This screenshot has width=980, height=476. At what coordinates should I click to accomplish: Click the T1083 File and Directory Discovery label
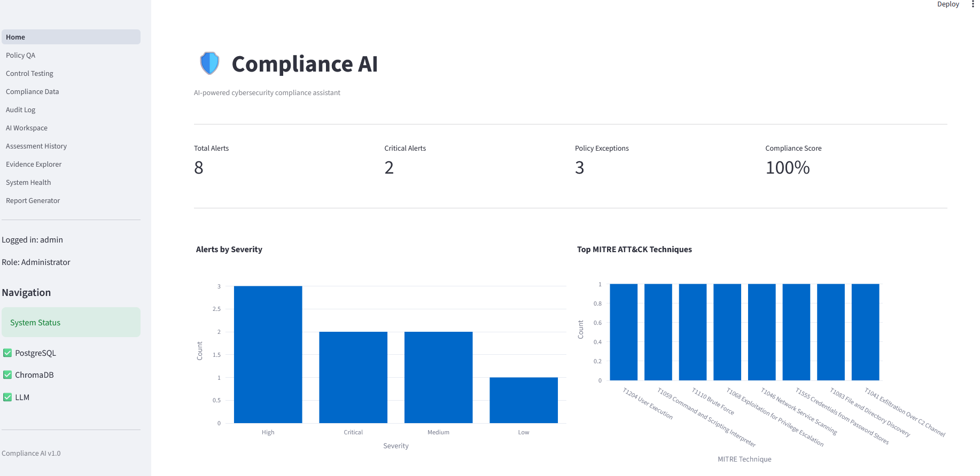point(870,412)
